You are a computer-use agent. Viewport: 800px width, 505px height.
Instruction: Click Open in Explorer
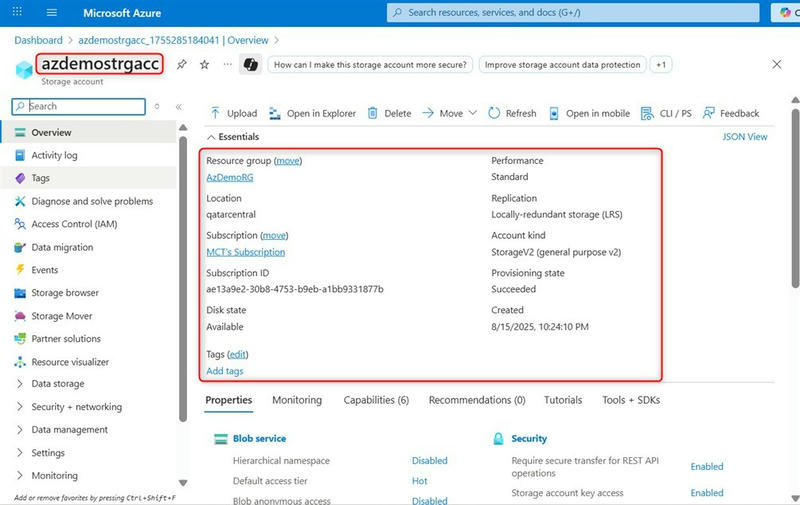pyautogui.click(x=312, y=113)
